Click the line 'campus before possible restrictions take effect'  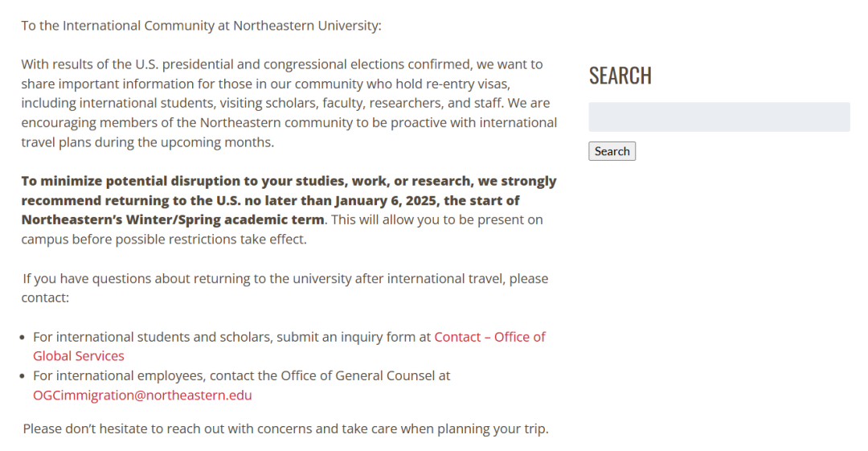164,240
